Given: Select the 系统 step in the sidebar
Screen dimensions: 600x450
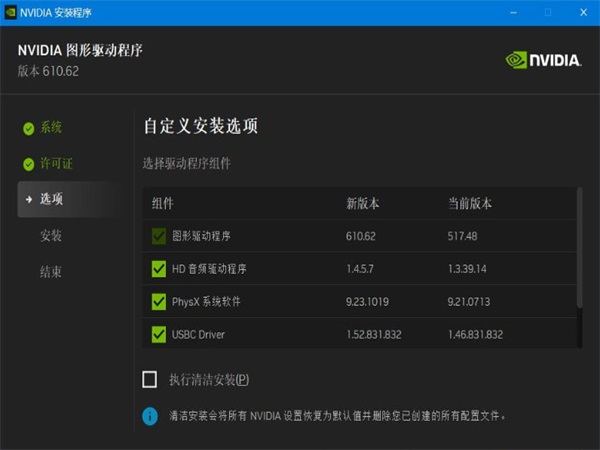Looking at the screenshot, I should point(51,128).
